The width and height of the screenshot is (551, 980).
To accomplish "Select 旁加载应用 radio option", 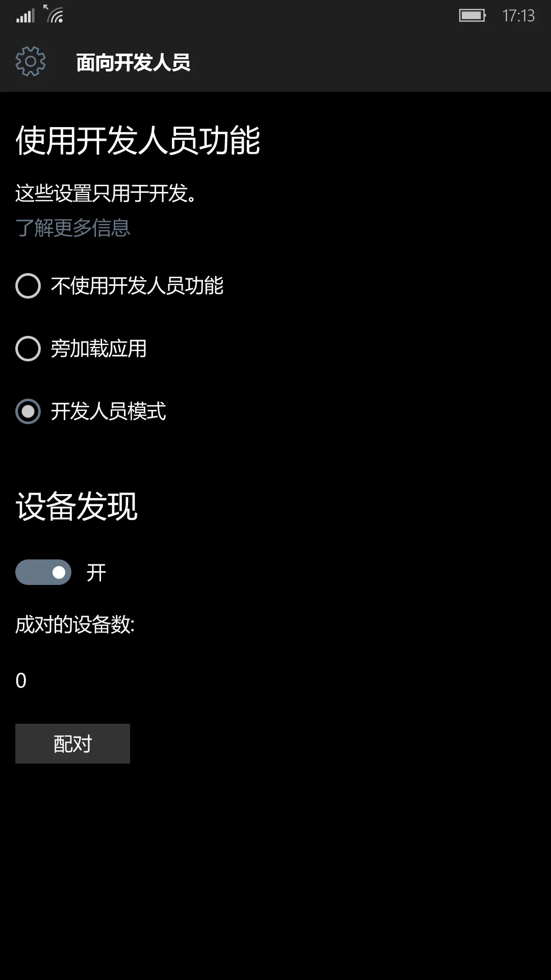I will tap(81, 349).
